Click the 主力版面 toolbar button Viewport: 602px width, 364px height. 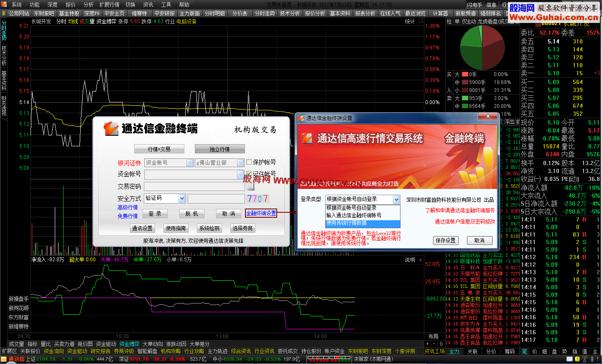pyautogui.click(x=190, y=13)
